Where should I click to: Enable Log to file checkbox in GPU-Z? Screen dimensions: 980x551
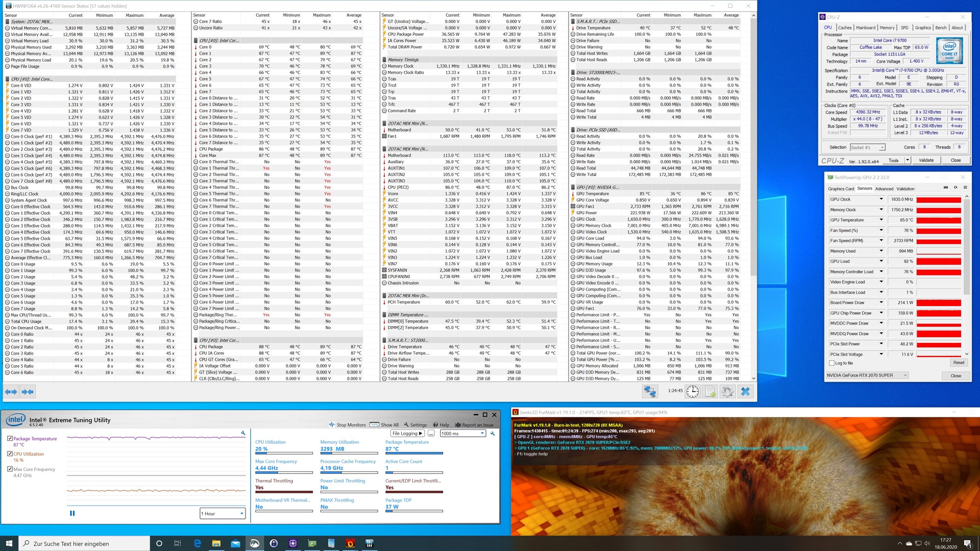pyautogui.click(x=832, y=363)
